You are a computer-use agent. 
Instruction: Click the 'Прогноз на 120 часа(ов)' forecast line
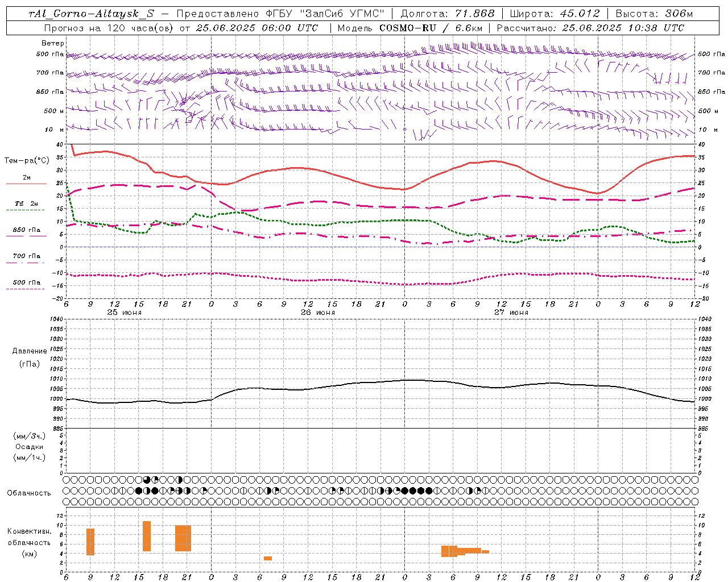point(181,28)
